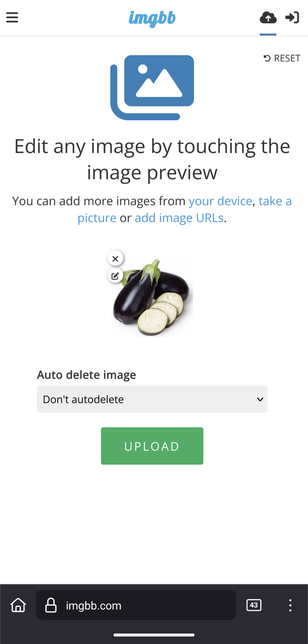Screen dimensions: 308x644
Task: Tap the "Auto delete image" label
Action: click(x=87, y=375)
